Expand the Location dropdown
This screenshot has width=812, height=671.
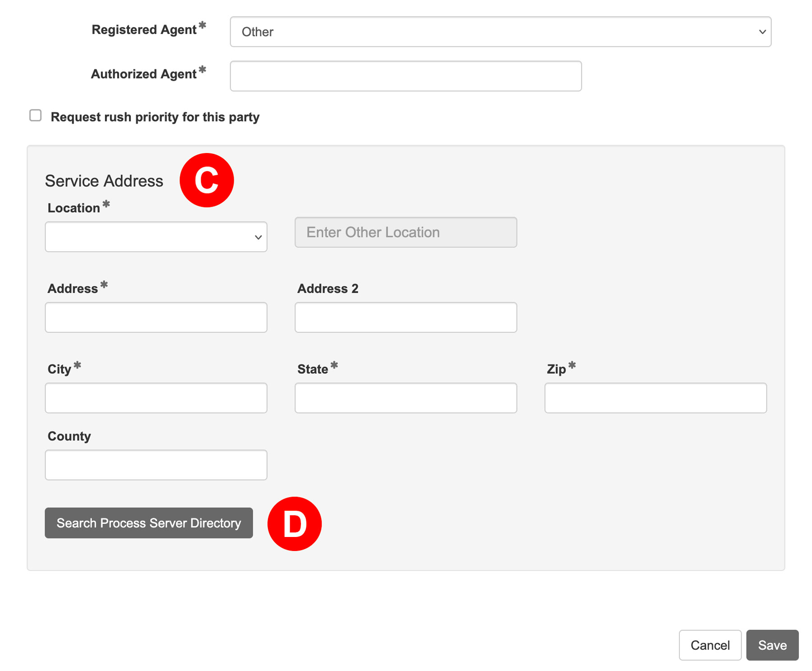point(156,236)
